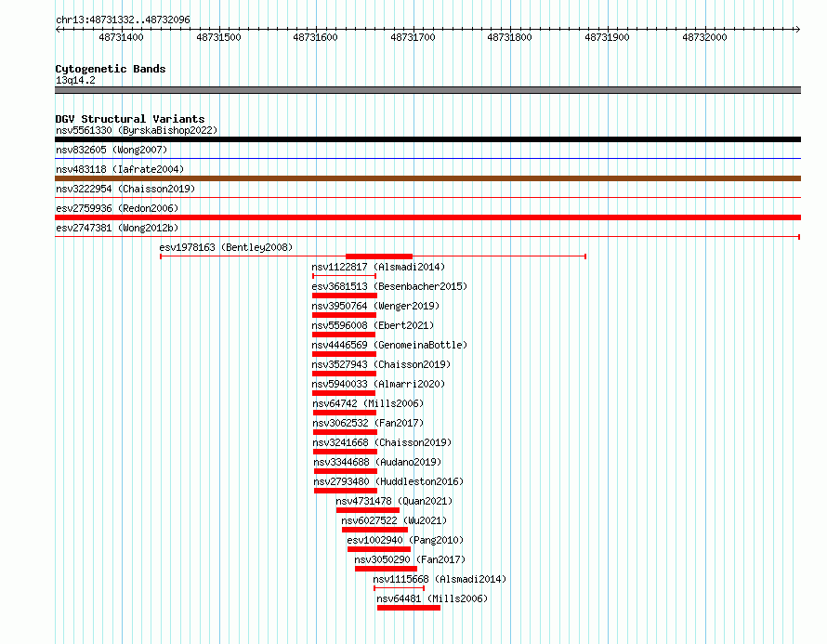
Task: Click the thick red esv2759936 bar
Action: (x=427, y=217)
